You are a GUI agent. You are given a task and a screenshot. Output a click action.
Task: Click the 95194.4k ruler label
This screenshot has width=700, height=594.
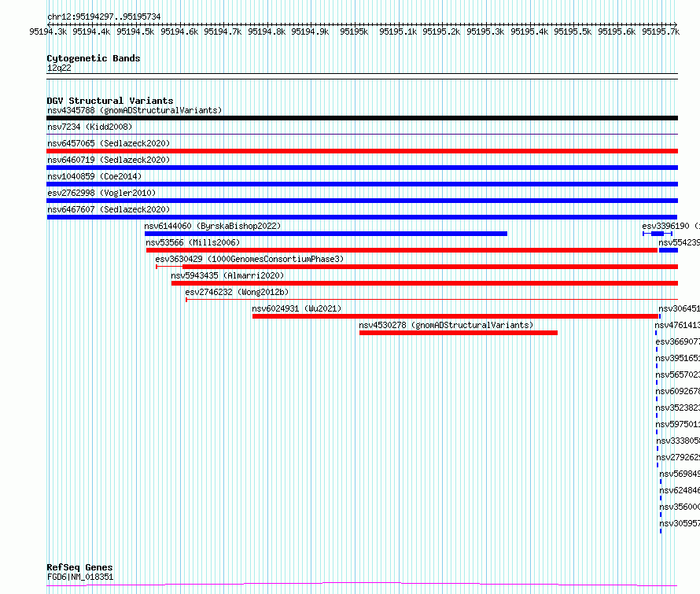tap(91, 31)
